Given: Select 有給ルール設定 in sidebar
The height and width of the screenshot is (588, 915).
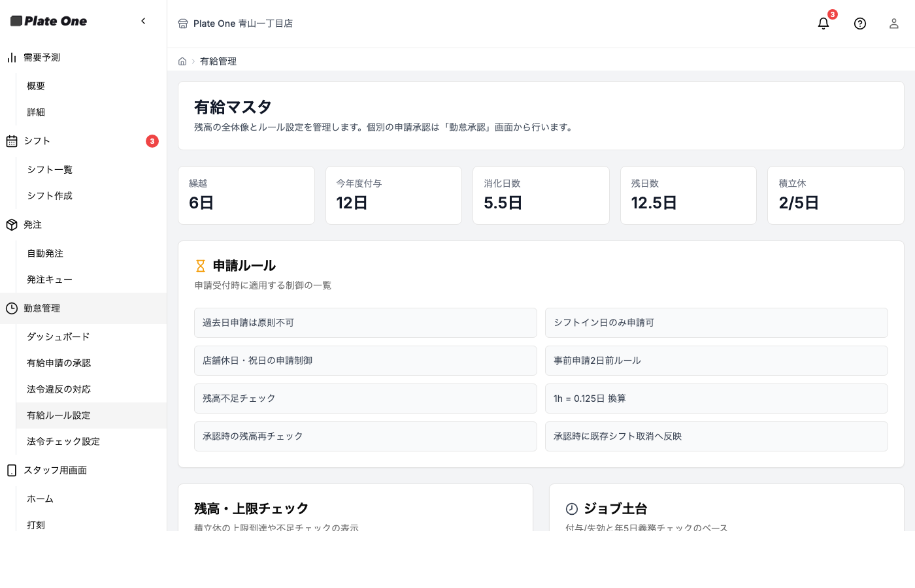Looking at the screenshot, I should [x=91, y=416].
